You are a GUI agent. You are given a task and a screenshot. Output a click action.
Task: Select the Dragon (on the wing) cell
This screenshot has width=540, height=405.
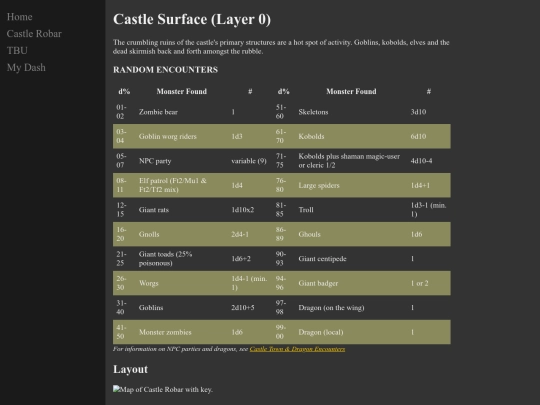pos(351,308)
